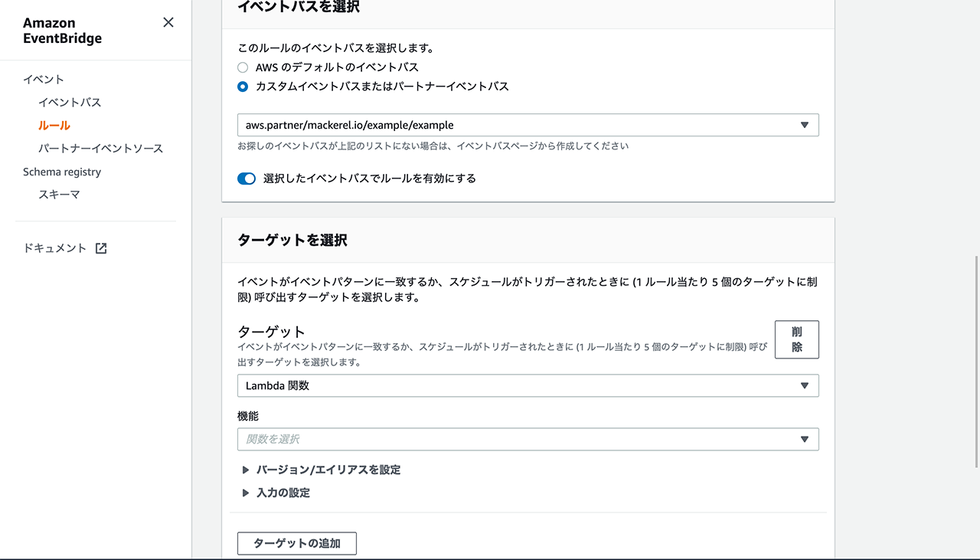980x560 pixels.
Task: Click the ターゲットを選択 section heading
Action: coord(292,240)
